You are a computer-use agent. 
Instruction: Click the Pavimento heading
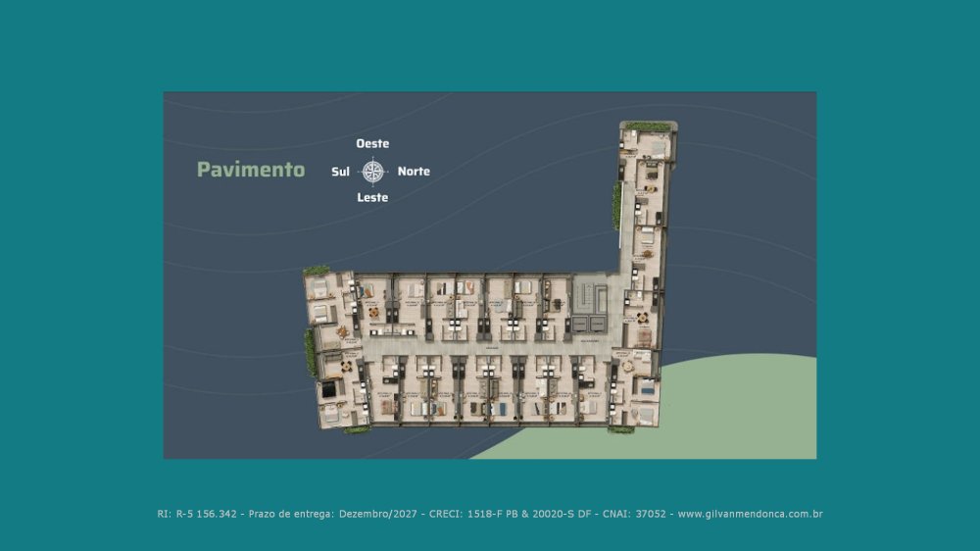pyautogui.click(x=251, y=170)
